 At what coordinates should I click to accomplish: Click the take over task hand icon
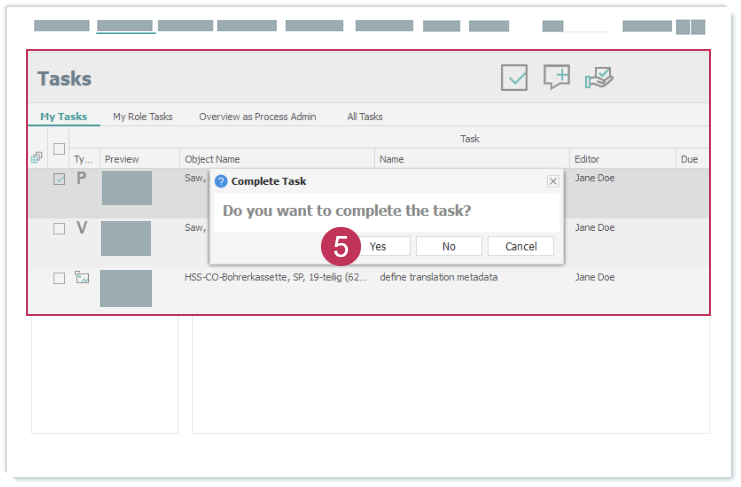[599, 78]
